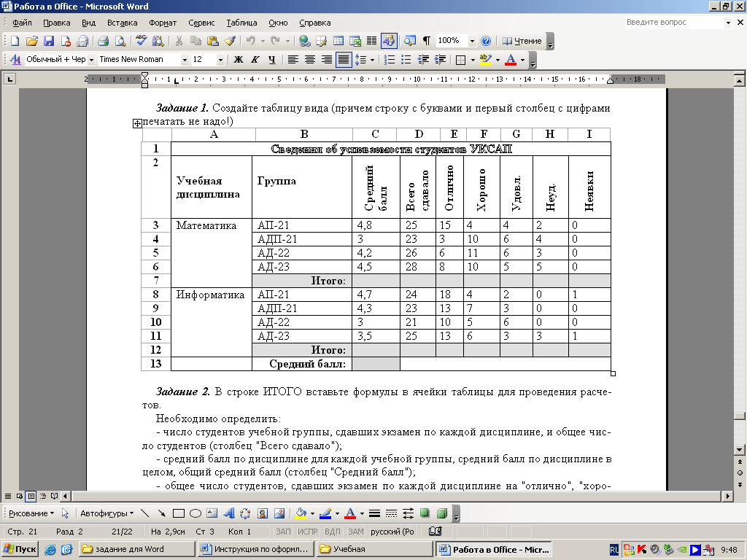
Task: Click the Format Painter brush icon
Action: tap(230, 41)
